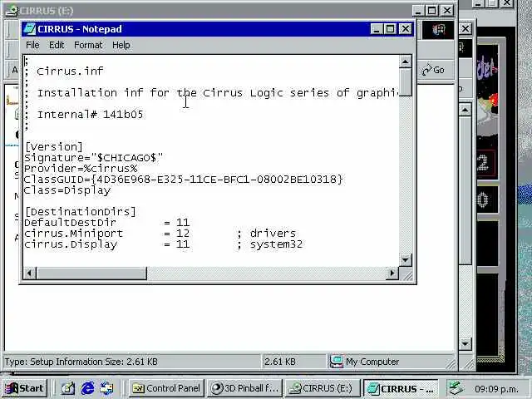Click Explorer window scrollbar up arrow

[465, 110]
